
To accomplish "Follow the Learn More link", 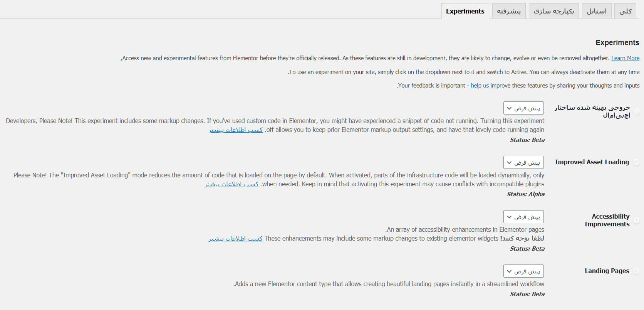I will [625, 58].
